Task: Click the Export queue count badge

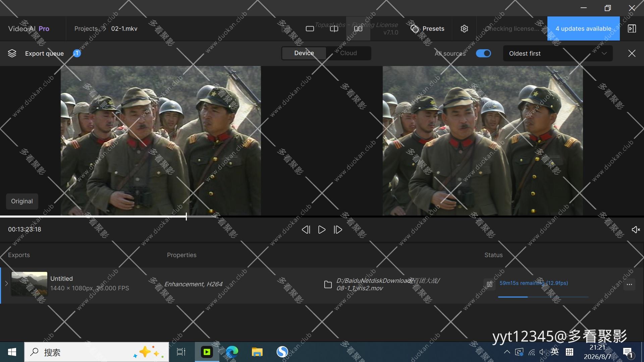Action: point(77,53)
